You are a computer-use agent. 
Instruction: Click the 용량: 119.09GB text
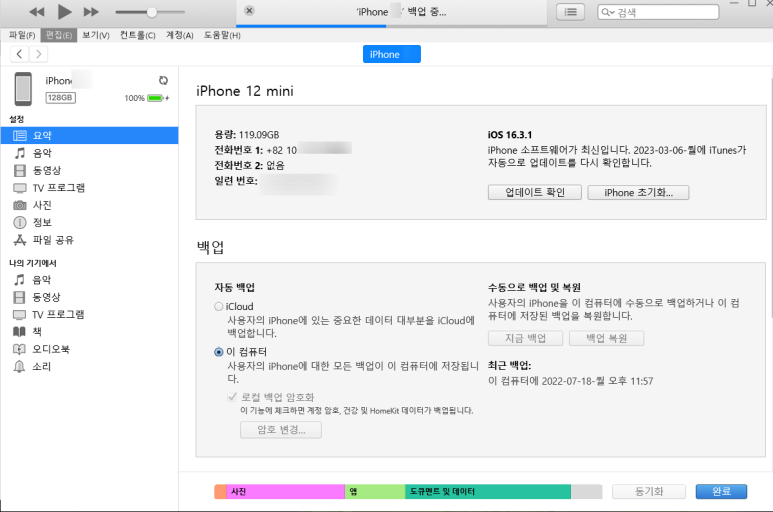[x=247, y=135]
